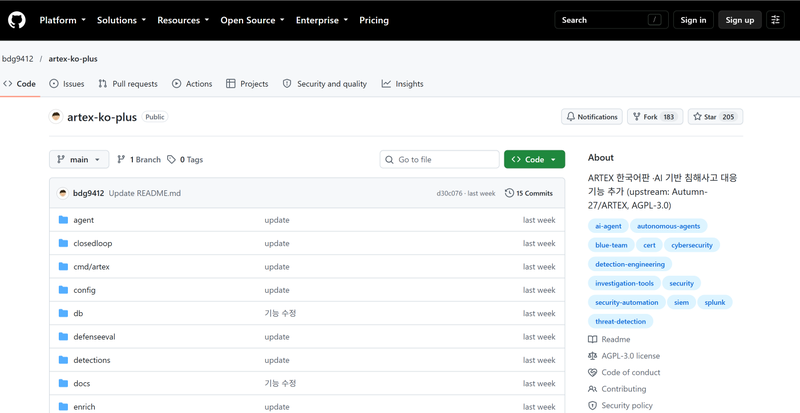Open the Update README.md commit message

(145, 193)
